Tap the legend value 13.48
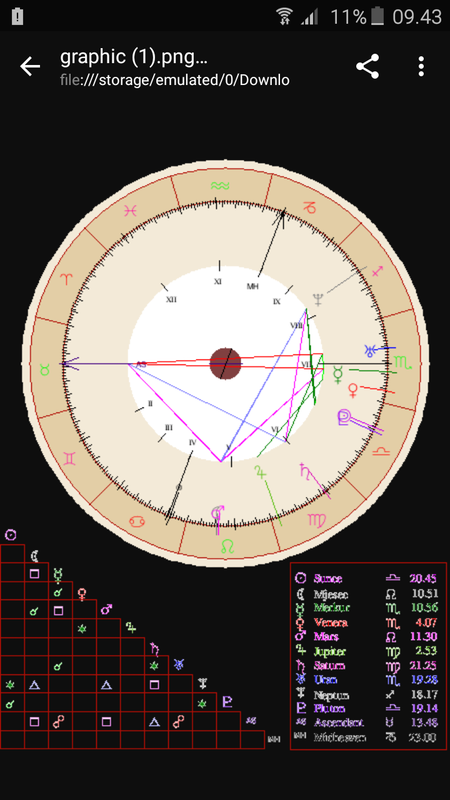Screen dimensions: 450x800 pyautogui.click(x=424, y=722)
